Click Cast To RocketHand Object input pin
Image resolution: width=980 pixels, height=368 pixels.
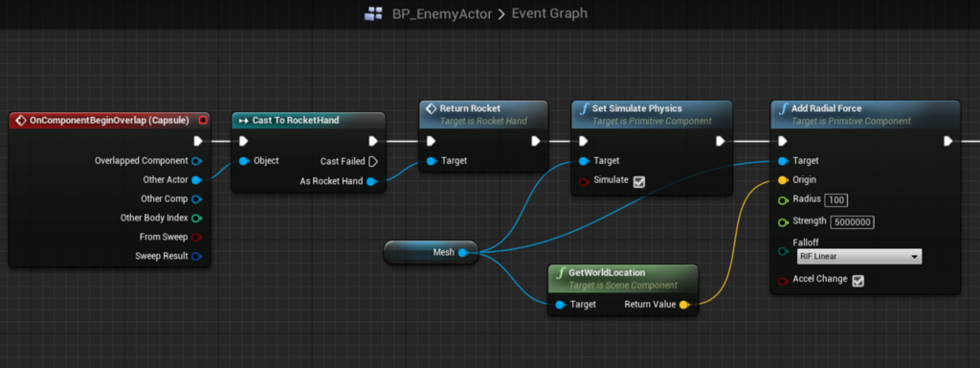244,161
